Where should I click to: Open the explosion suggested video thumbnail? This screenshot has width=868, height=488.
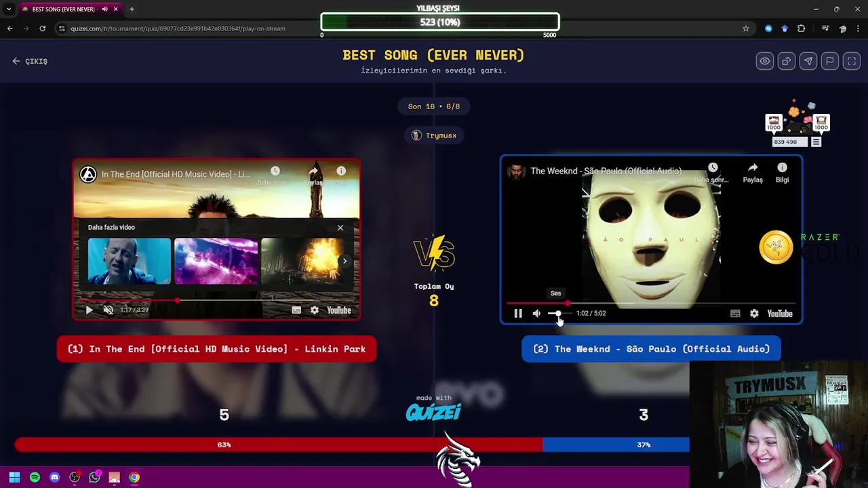[x=302, y=261]
